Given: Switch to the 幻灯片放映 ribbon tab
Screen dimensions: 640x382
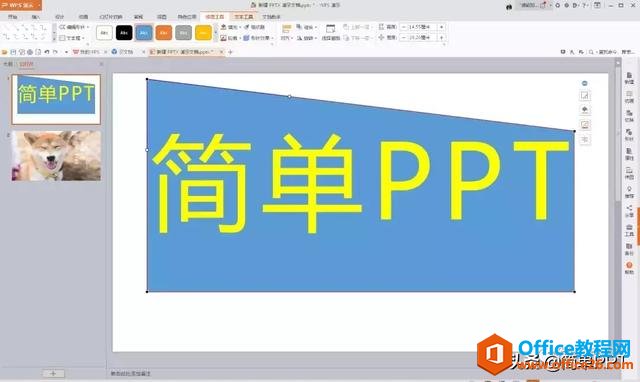Looking at the screenshot, I should point(111,17).
